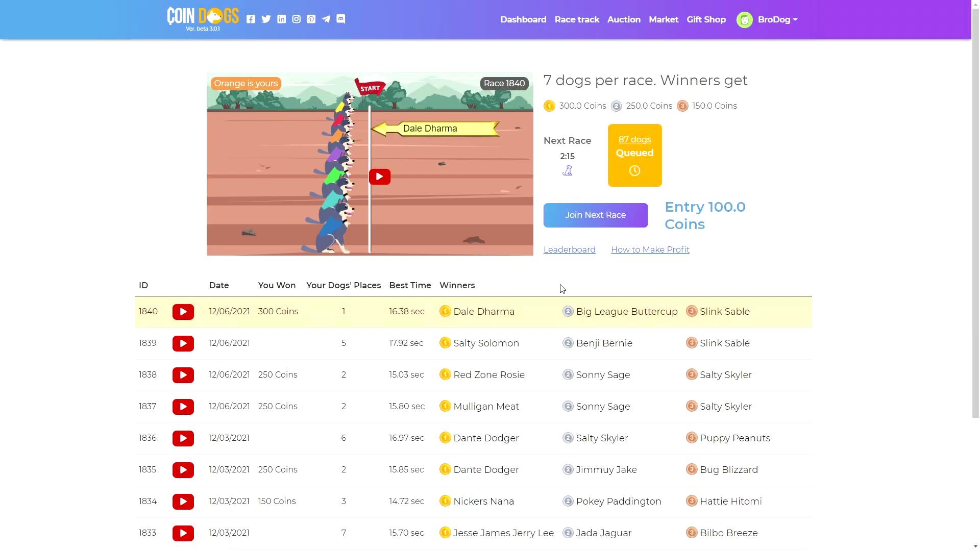Image resolution: width=980 pixels, height=551 pixels.
Task: Select Nickers Nana in race 1834
Action: point(483,502)
